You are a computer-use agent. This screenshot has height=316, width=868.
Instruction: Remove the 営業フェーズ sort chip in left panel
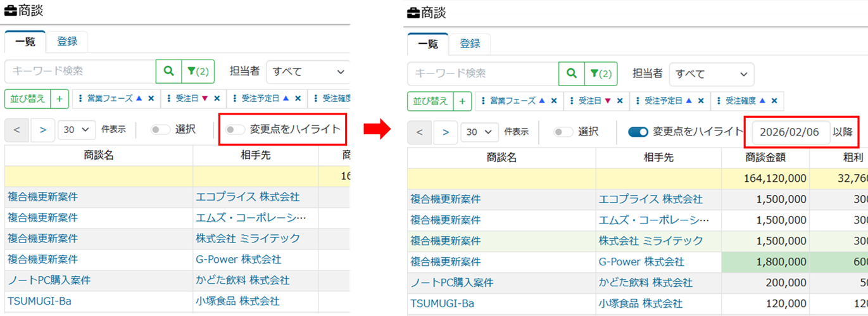151,98
